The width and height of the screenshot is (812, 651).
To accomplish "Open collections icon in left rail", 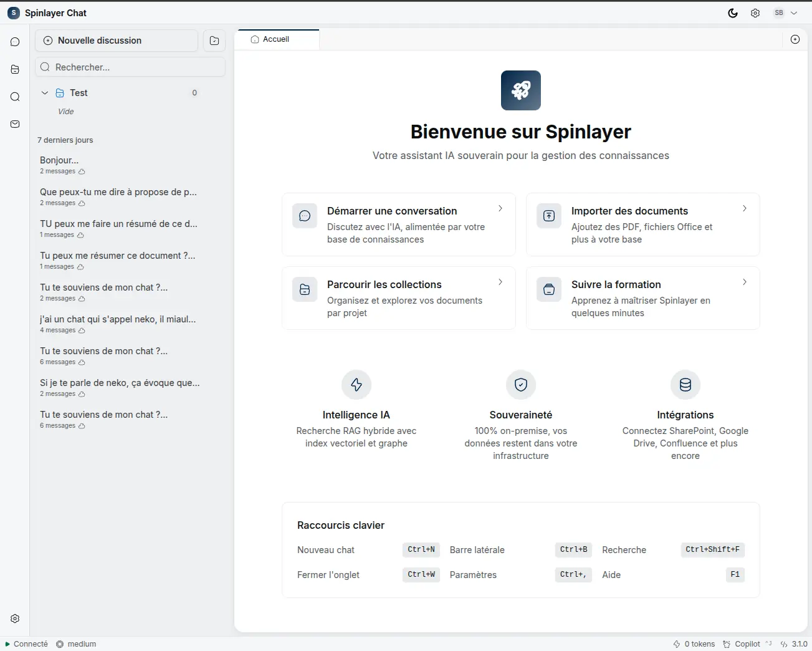I will click(x=15, y=69).
